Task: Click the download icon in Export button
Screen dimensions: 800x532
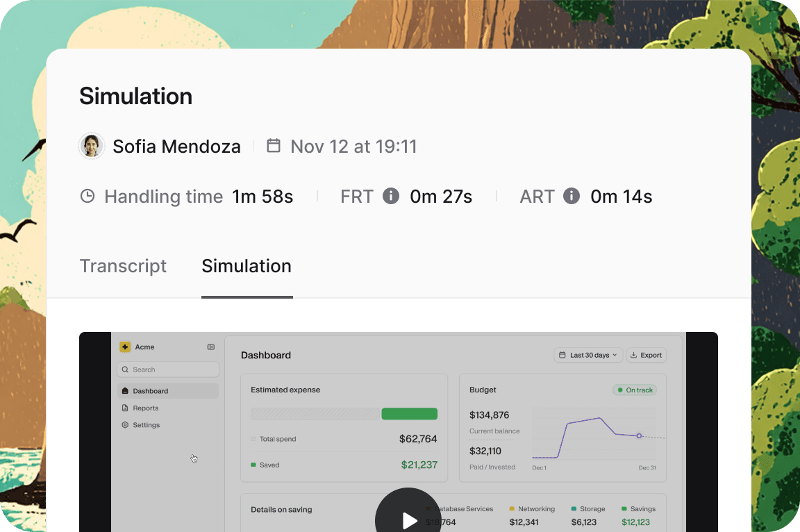Action: tap(633, 355)
